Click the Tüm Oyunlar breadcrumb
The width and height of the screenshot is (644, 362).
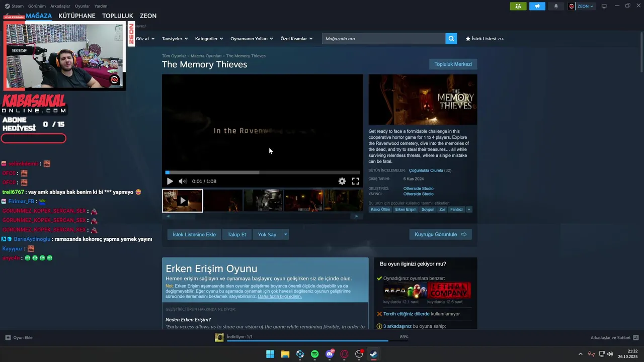coord(174,56)
